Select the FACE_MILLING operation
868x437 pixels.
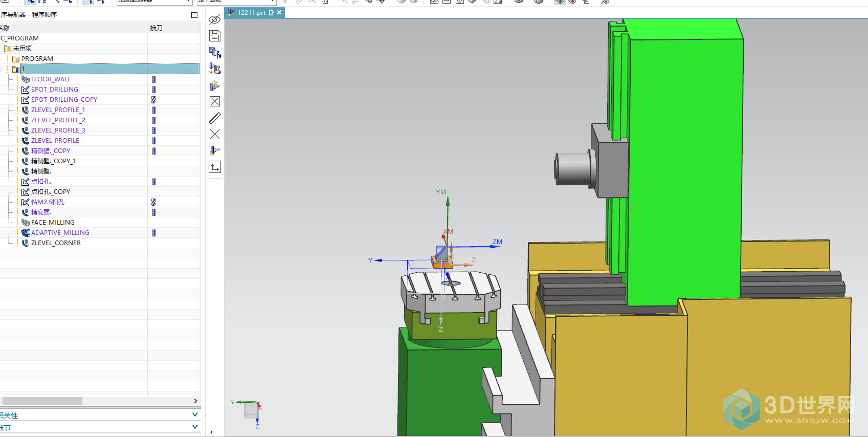click(x=53, y=223)
